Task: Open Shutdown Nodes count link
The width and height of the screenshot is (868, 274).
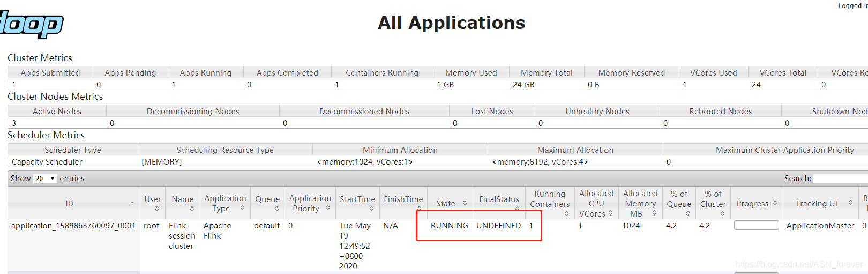Action: coord(787,123)
